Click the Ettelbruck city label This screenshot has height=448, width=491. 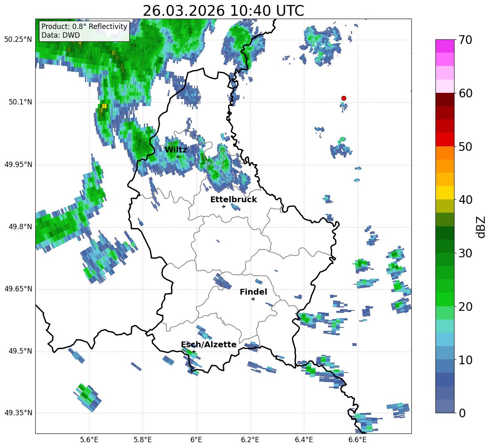point(233,200)
